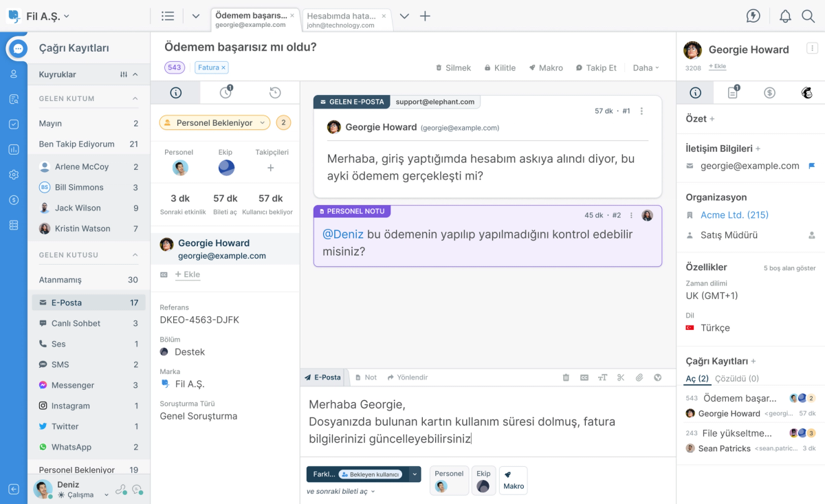Switch to the Not reply tab

(366, 377)
